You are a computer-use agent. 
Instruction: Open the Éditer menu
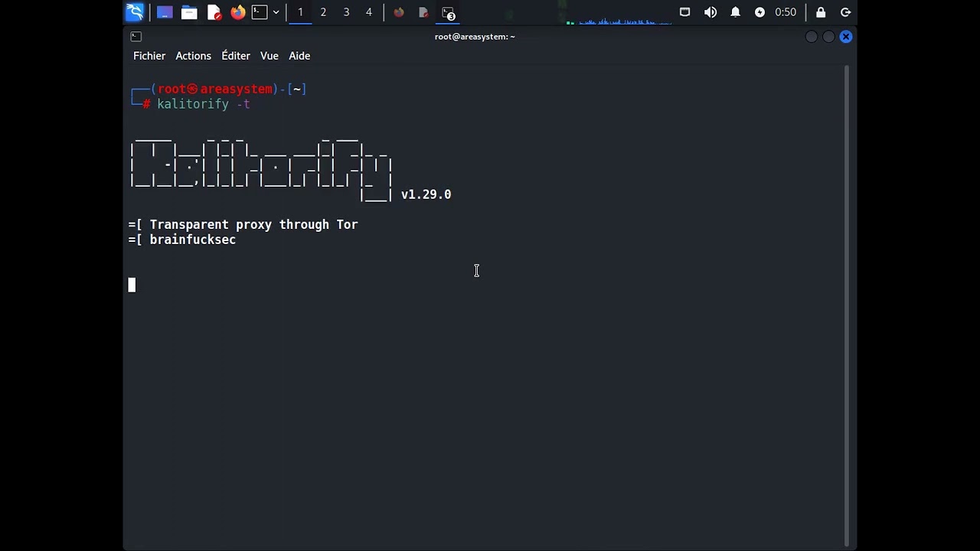coord(236,56)
